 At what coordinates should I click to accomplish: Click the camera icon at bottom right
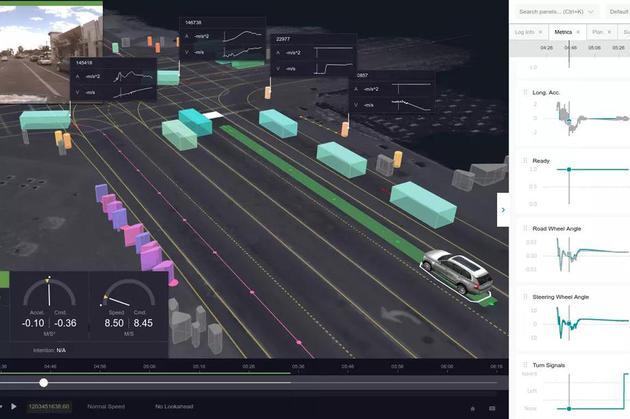point(492,408)
